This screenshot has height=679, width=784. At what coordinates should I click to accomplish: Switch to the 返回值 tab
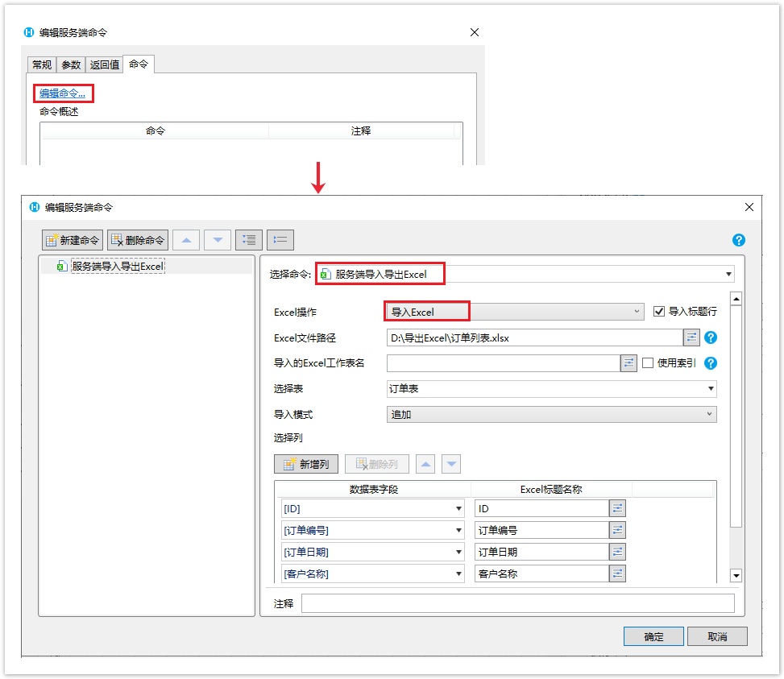pos(105,64)
